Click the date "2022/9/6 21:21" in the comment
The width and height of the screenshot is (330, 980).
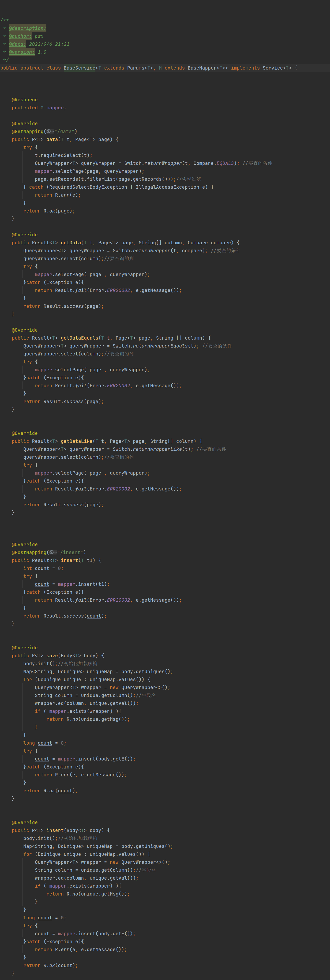(x=49, y=44)
